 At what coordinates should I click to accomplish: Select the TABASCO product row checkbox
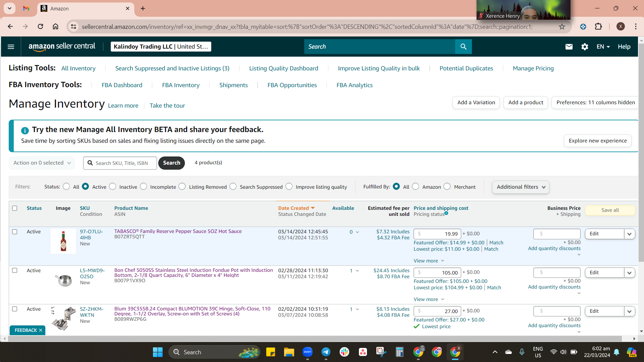[x=15, y=232]
